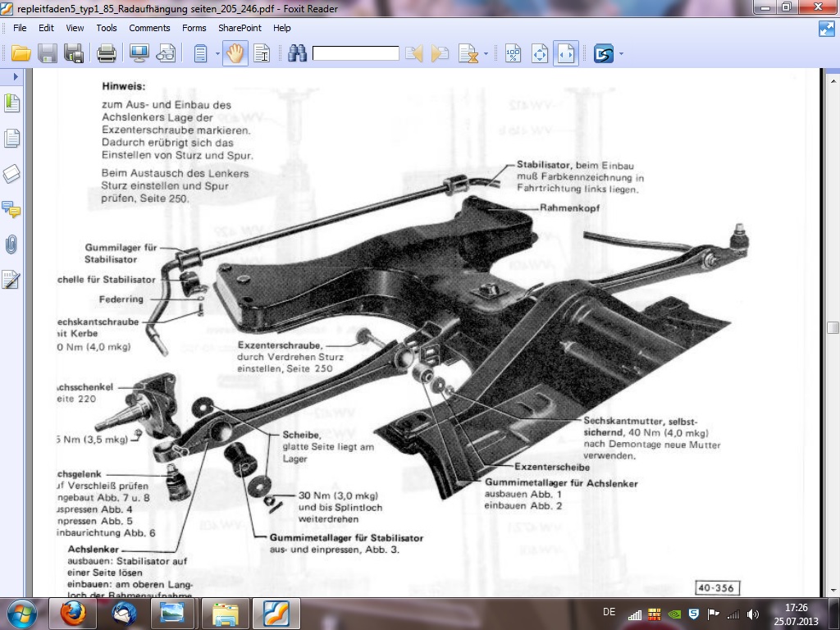This screenshot has height=630, width=840.
Task: Select the Hand tool
Action: pos(235,54)
